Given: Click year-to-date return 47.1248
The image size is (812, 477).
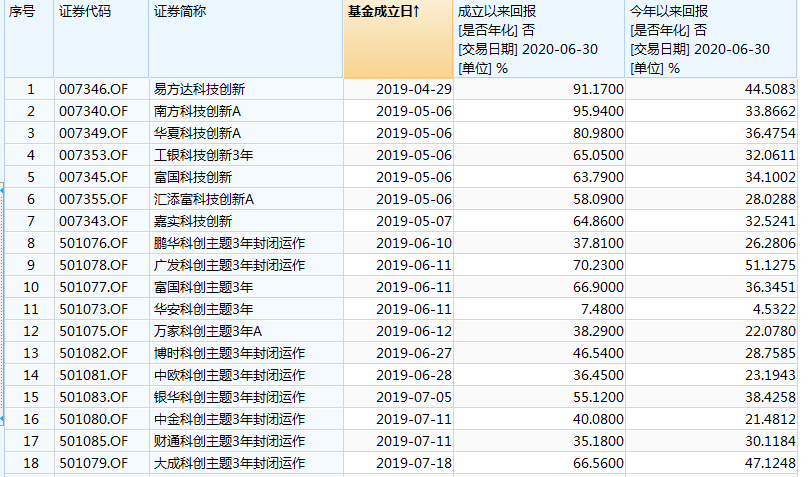Looking at the screenshot, I should (770, 464).
